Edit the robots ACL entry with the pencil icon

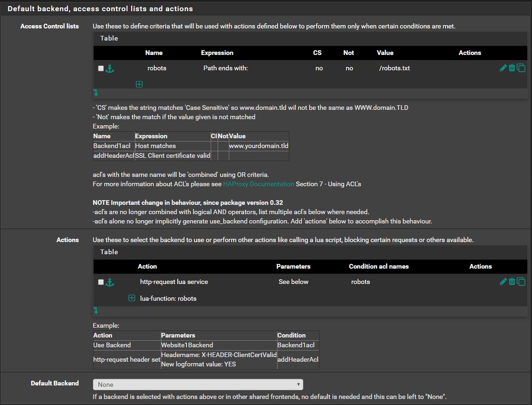pos(503,68)
